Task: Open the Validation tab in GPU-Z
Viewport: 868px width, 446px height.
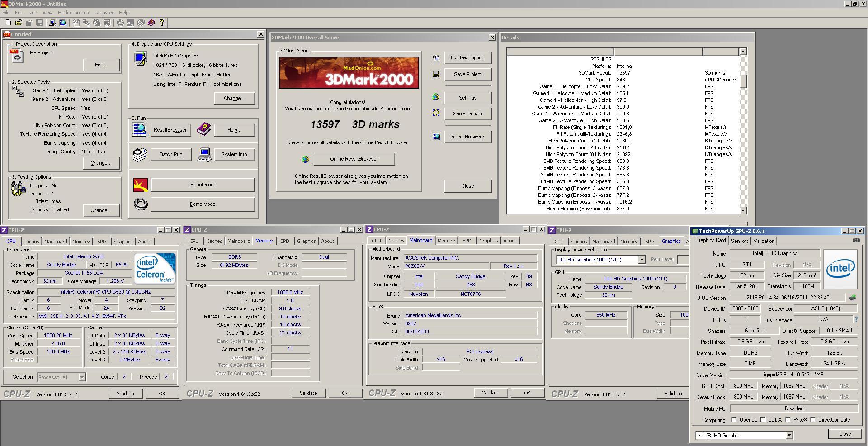Action: tap(764, 241)
